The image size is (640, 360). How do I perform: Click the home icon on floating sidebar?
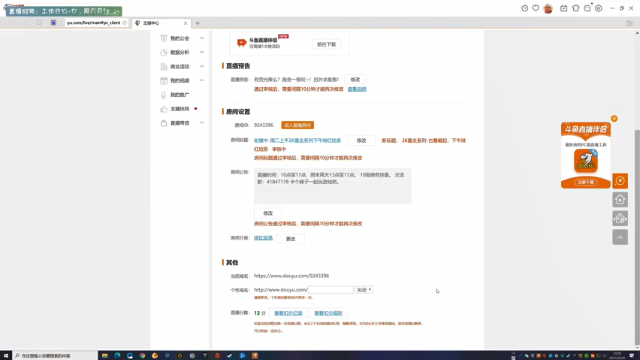coord(620,200)
